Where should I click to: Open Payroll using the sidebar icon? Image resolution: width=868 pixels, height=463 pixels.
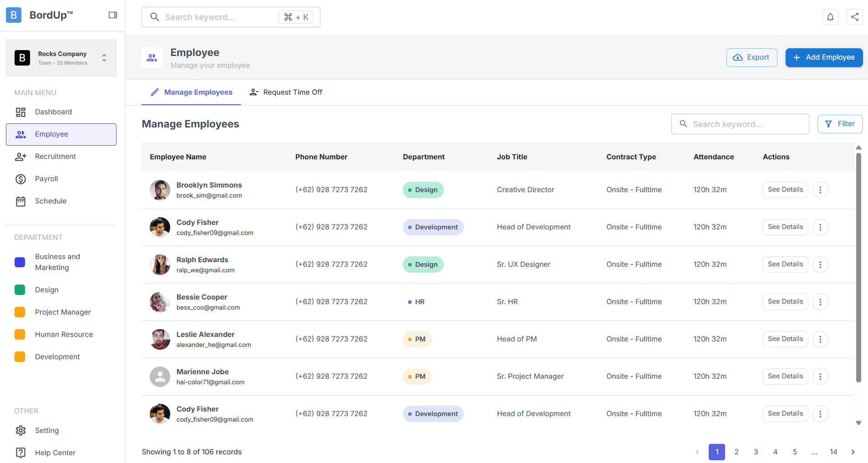coord(20,178)
